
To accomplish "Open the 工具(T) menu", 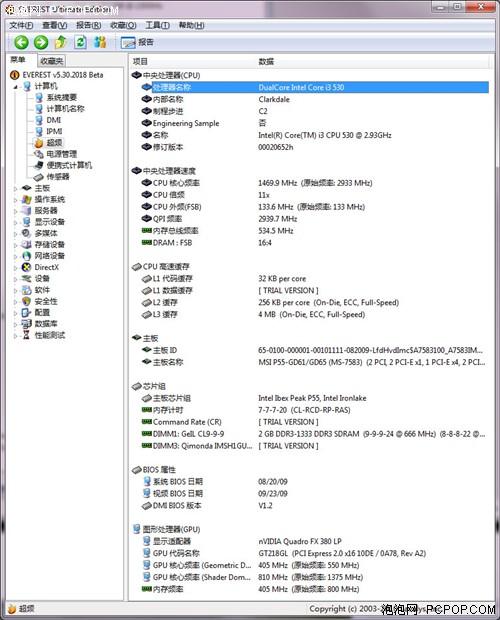I will pos(157,25).
